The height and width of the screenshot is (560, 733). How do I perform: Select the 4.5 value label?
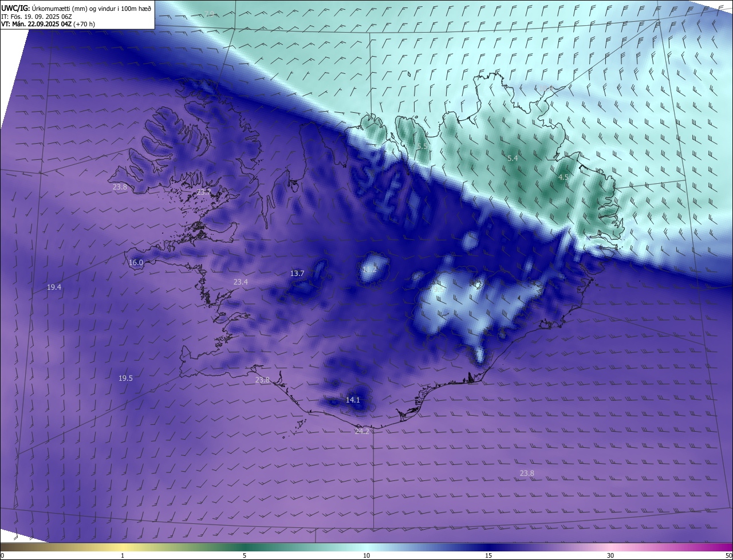563,178
